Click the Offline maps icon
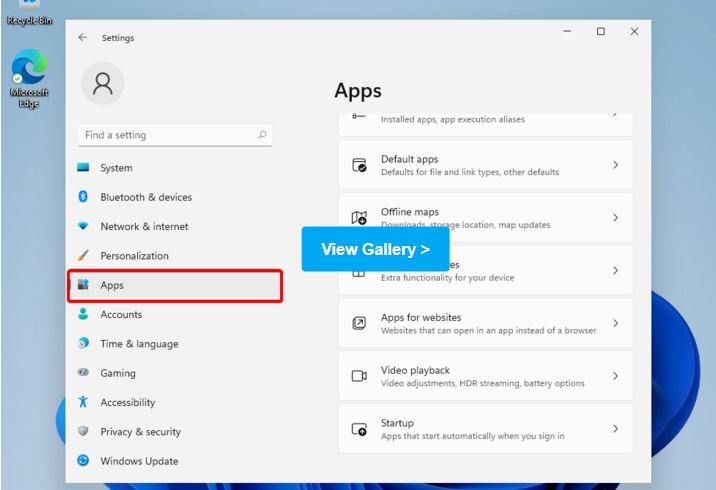This screenshot has width=716, height=490. coord(359,218)
